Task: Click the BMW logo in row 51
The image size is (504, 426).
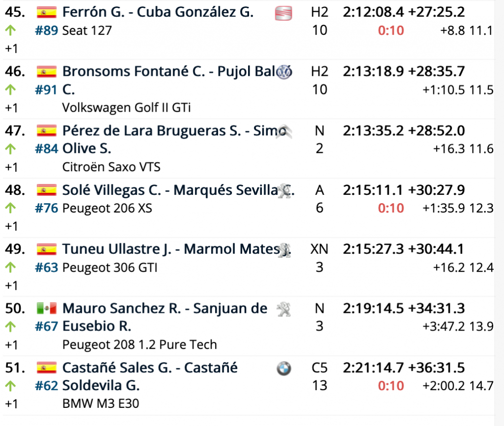Action: (x=283, y=368)
